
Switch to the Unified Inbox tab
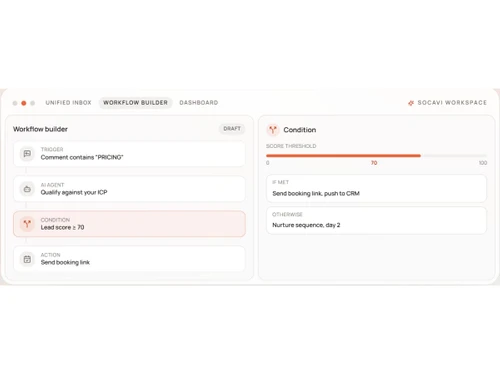click(x=68, y=103)
